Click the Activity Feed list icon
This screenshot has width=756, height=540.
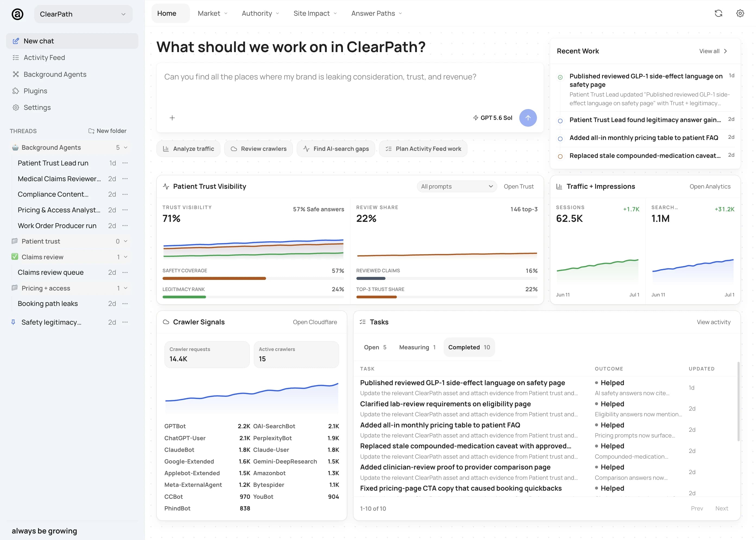[16, 57]
